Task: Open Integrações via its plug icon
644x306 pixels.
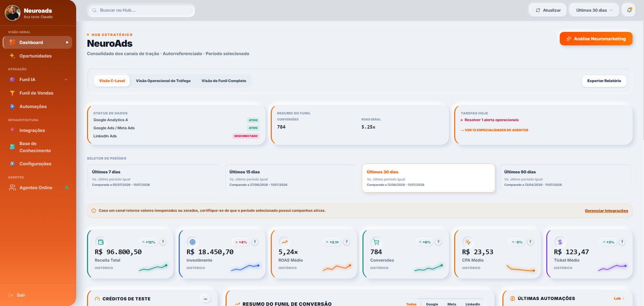Action: point(12,130)
